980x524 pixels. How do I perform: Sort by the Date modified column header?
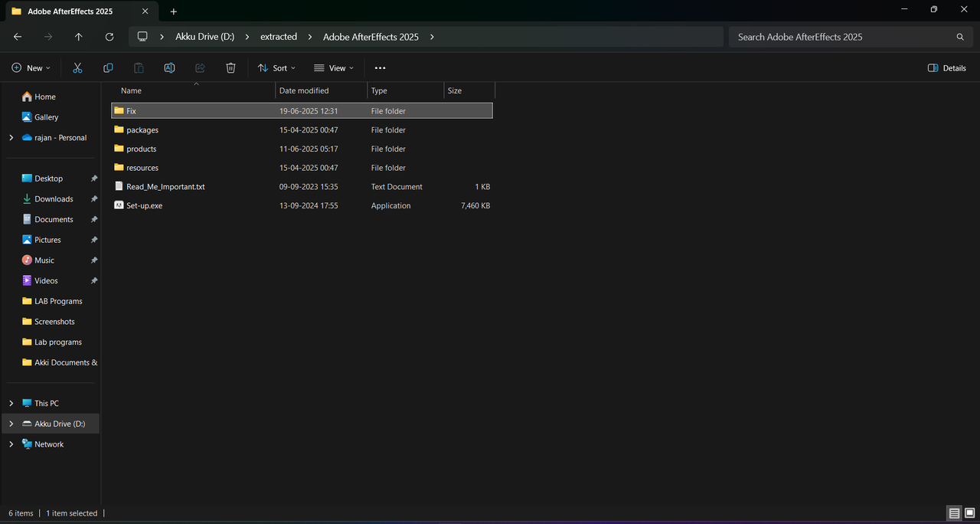pos(321,90)
